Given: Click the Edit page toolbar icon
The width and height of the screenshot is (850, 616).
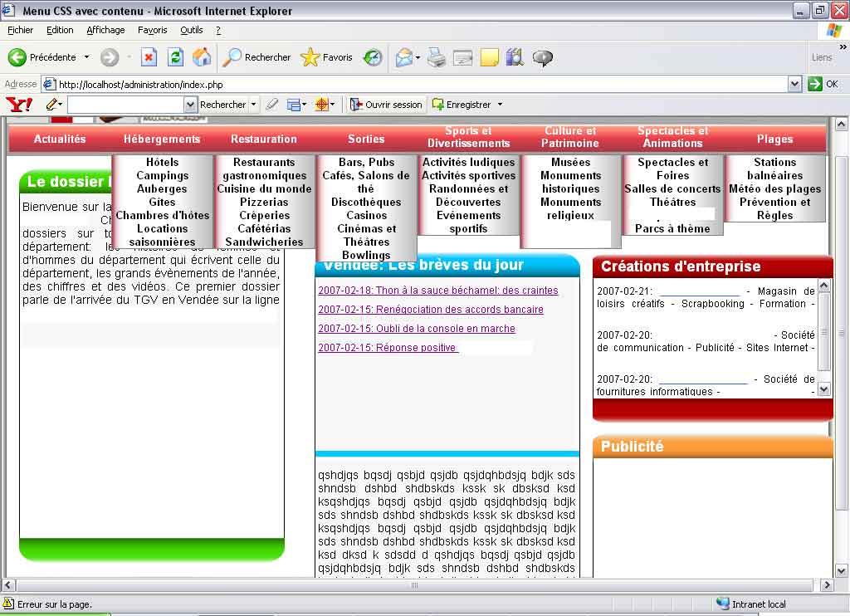Looking at the screenshot, I should click(x=462, y=57).
